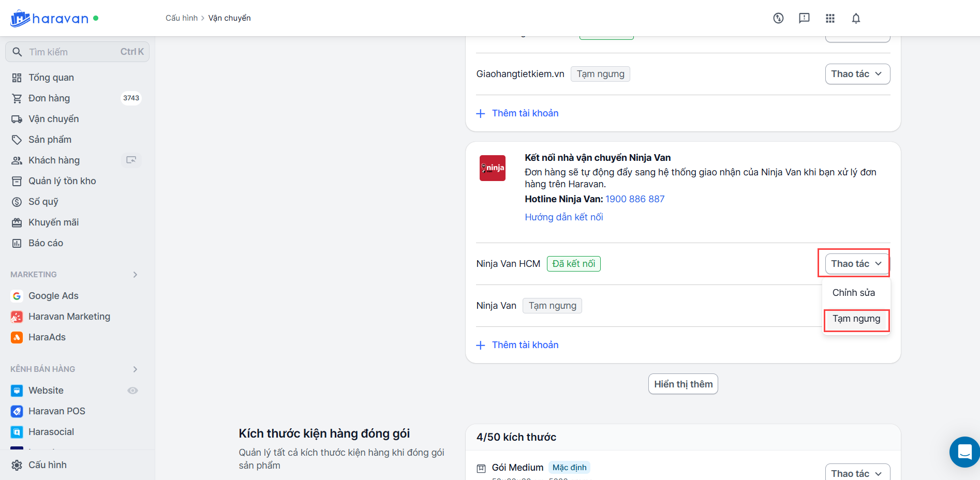Collapse the KÊNH BÁN HÀNG section

pos(135,369)
